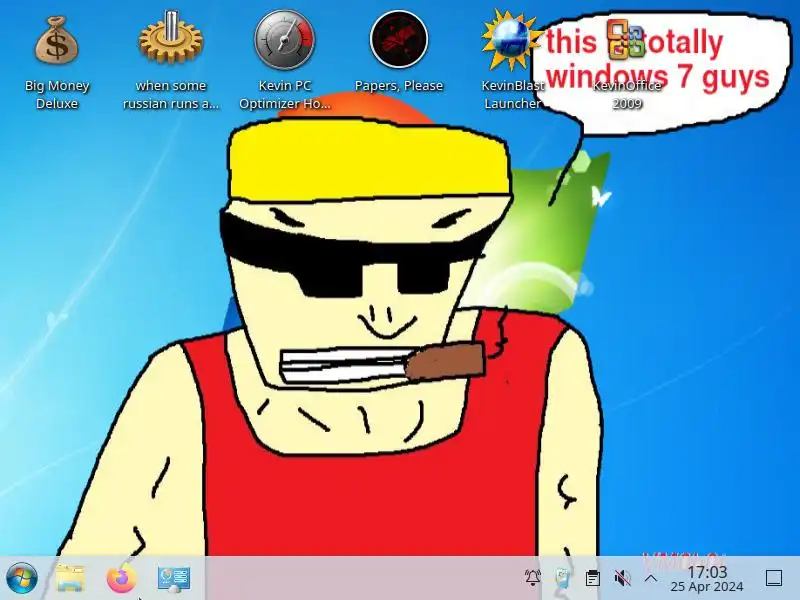Launch Kevin PC Optimizer gauge icon
The width and height of the screenshot is (800, 600).
285,40
